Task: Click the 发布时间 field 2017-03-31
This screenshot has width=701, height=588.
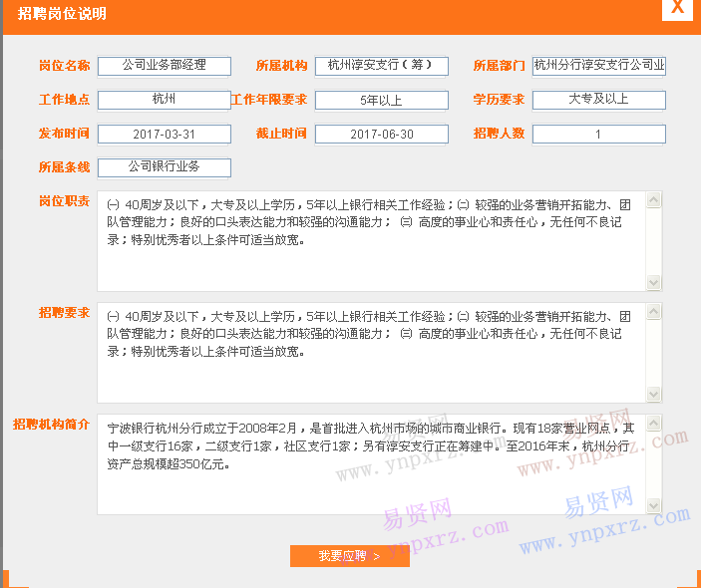Action: pos(165,135)
